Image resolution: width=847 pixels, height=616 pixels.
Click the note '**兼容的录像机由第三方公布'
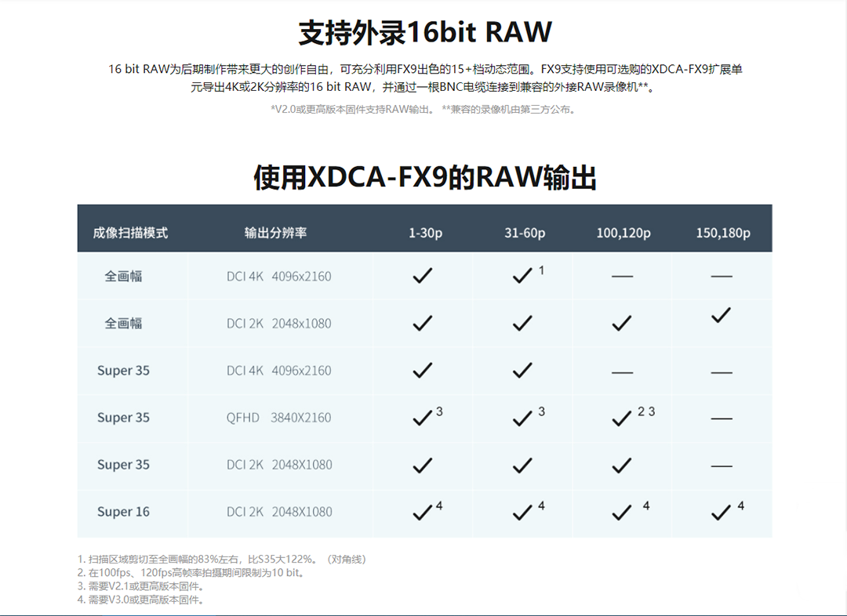[x=510, y=110]
